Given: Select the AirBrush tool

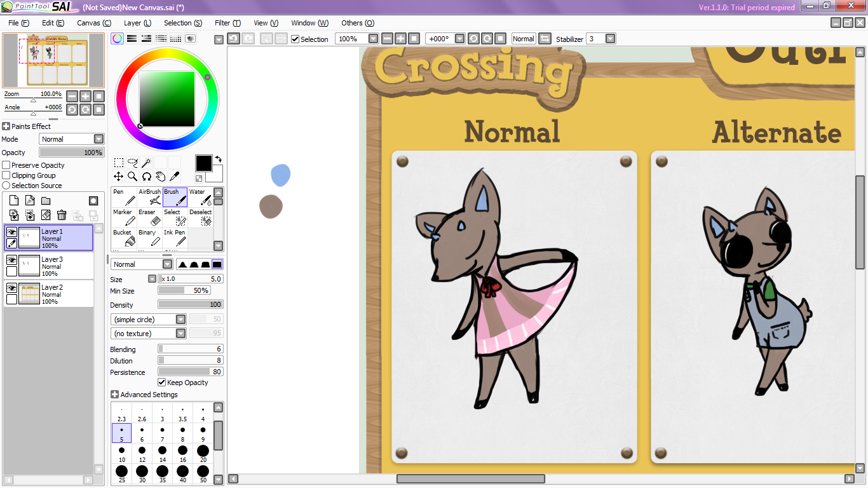Looking at the screenshot, I should (x=150, y=197).
